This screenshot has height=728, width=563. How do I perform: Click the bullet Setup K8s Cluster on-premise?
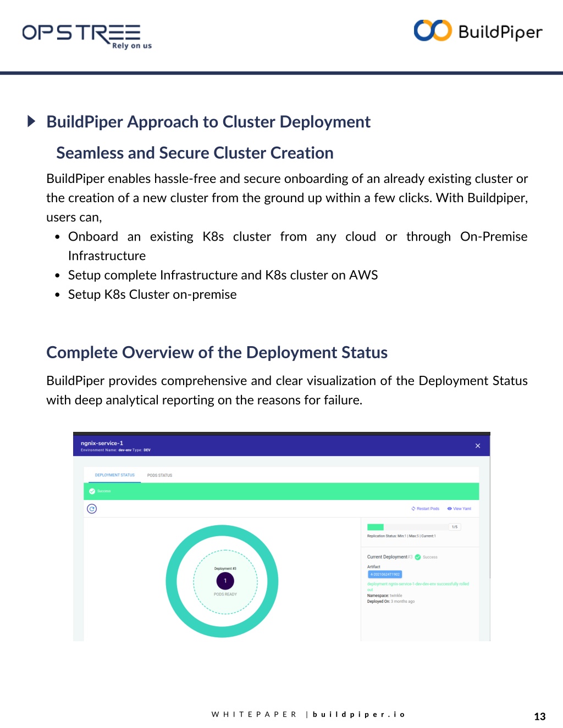[152, 294]
